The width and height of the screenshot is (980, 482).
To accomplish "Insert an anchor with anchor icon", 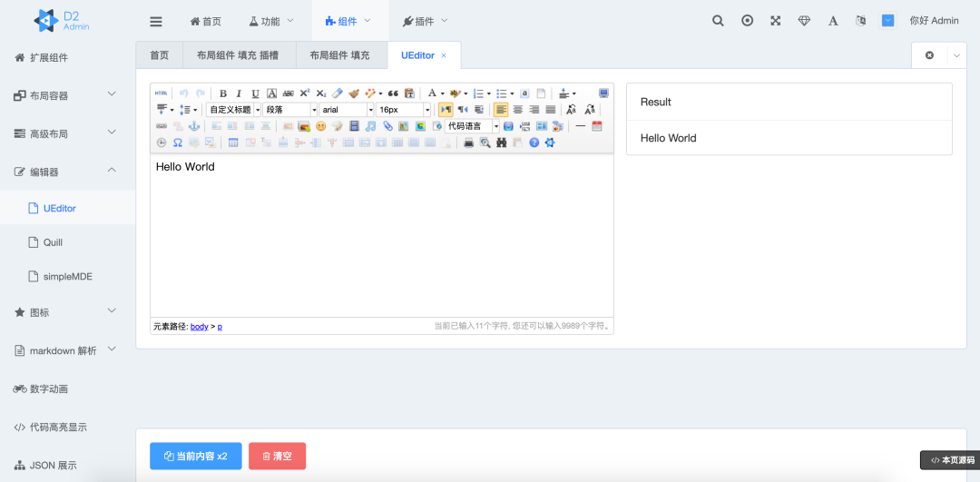I will [x=194, y=126].
